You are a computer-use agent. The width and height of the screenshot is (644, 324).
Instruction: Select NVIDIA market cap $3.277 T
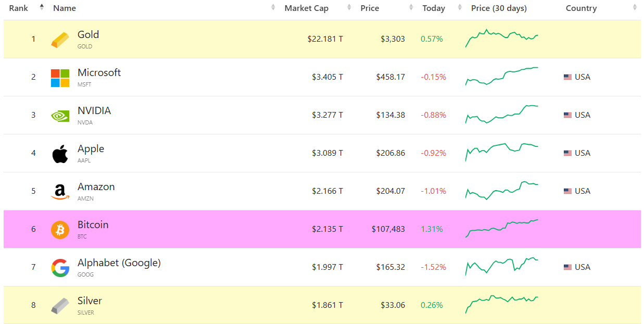click(x=327, y=115)
